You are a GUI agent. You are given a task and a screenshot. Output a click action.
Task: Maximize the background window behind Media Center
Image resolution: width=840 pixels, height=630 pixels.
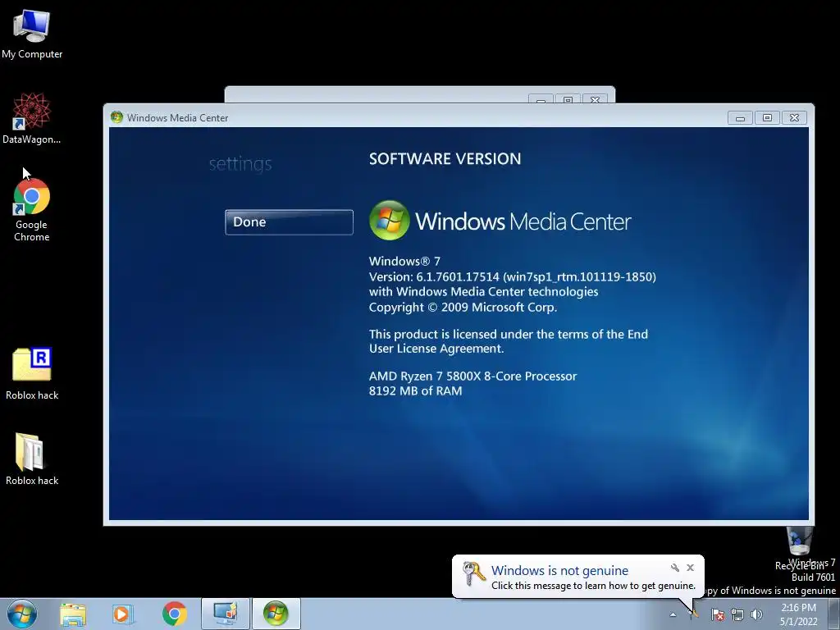[568, 99]
